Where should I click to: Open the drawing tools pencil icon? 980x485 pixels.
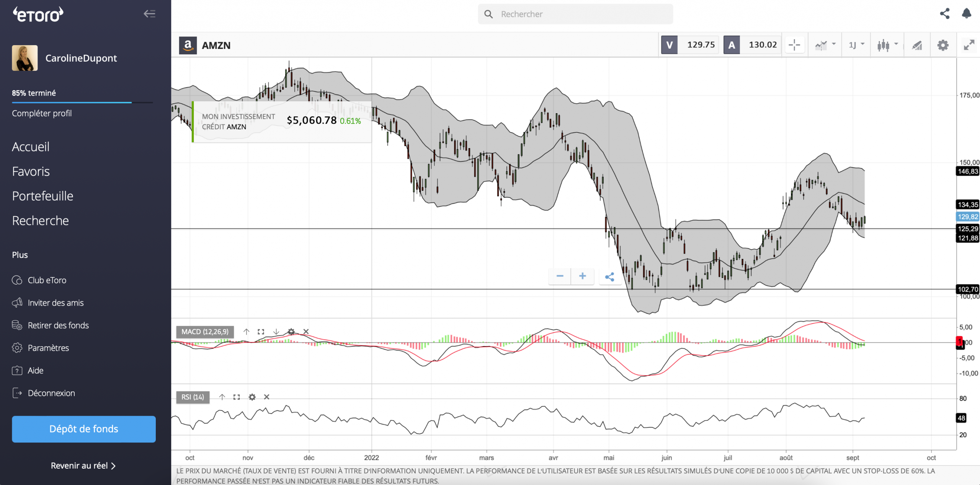coord(917,46)
